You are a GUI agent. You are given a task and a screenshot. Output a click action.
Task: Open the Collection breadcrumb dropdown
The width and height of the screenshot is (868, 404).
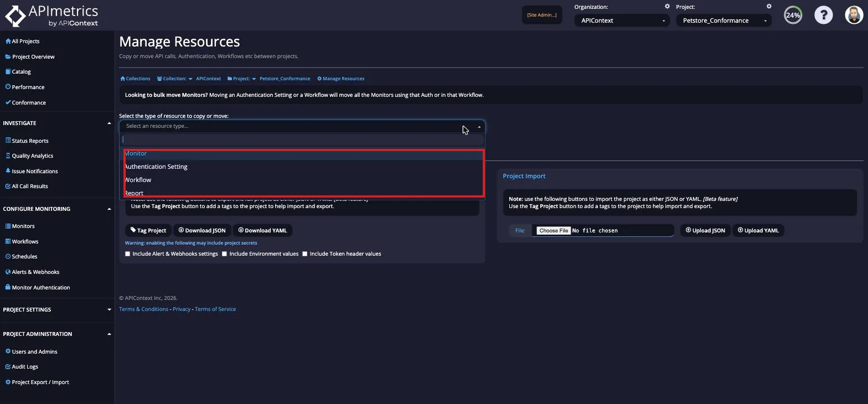(175, 79)
